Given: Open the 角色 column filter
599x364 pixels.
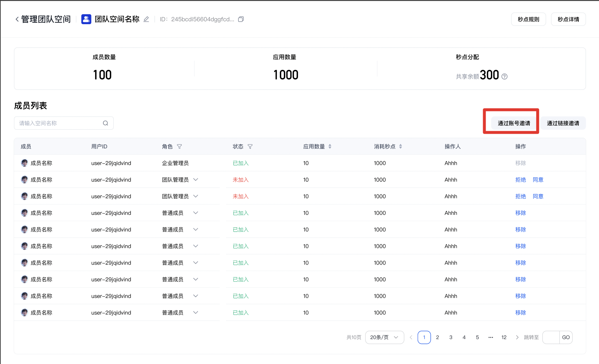Looking at the screenshot, I should pyautogui.click(x=180, y=147).
